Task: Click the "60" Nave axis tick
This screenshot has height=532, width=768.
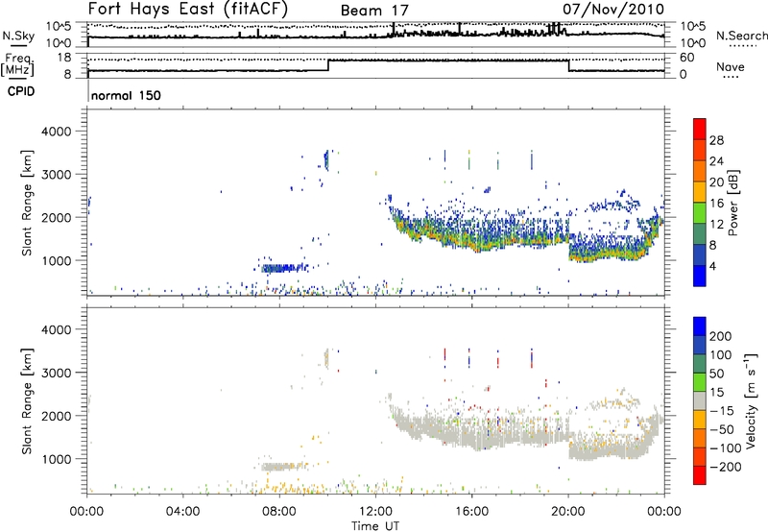Action: 686,58
